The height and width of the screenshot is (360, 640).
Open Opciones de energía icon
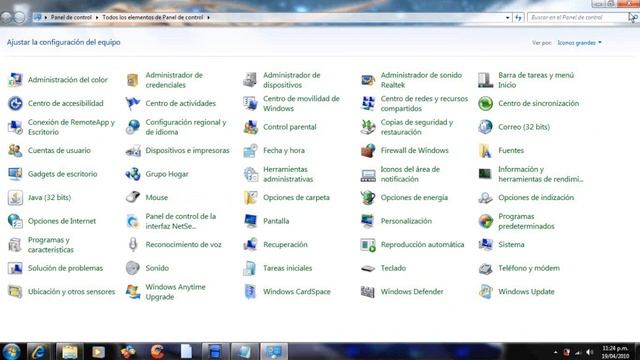(368, 198)
